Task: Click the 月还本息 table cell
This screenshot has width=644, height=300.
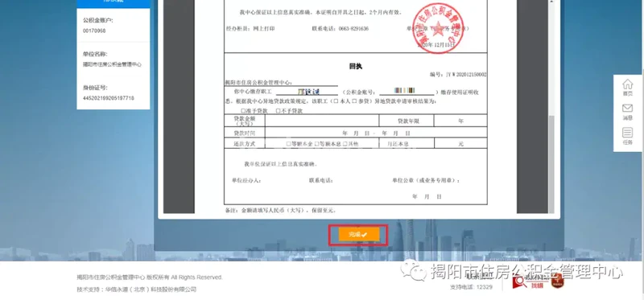Action: coord(407,144)
